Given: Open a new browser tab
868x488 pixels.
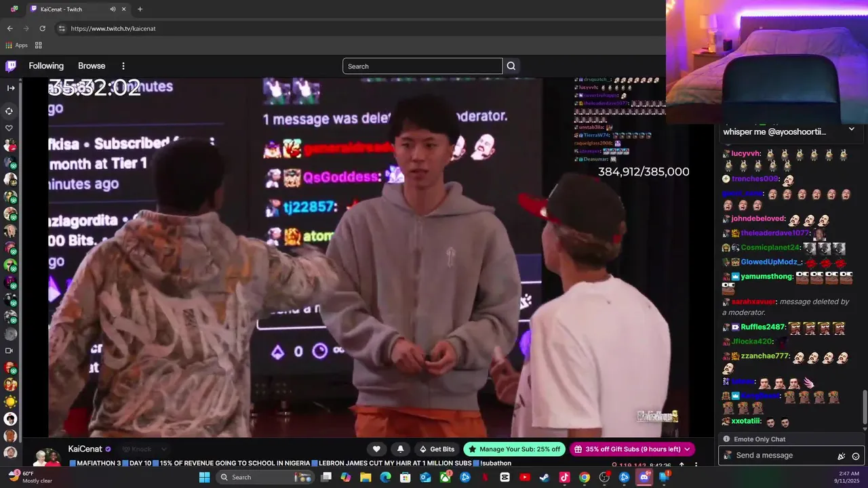Looking at the screenshot, I should (140, 9).
